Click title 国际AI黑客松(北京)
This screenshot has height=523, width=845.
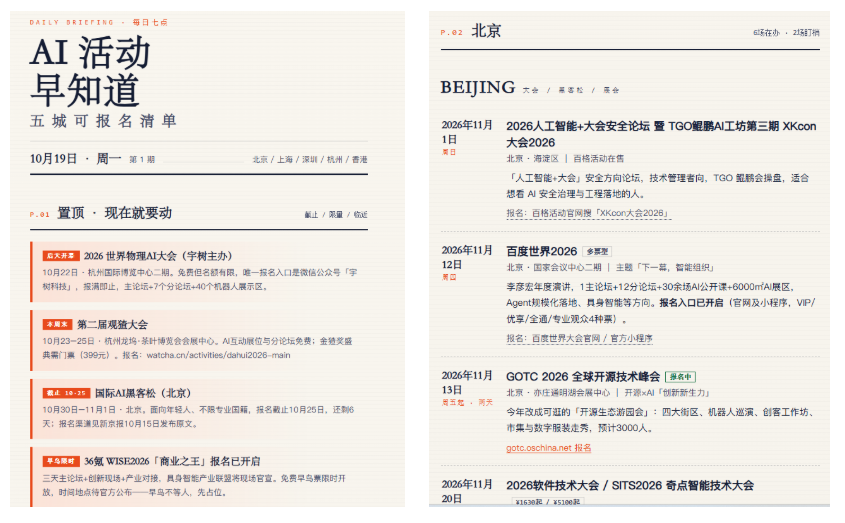tap(143, 393)
